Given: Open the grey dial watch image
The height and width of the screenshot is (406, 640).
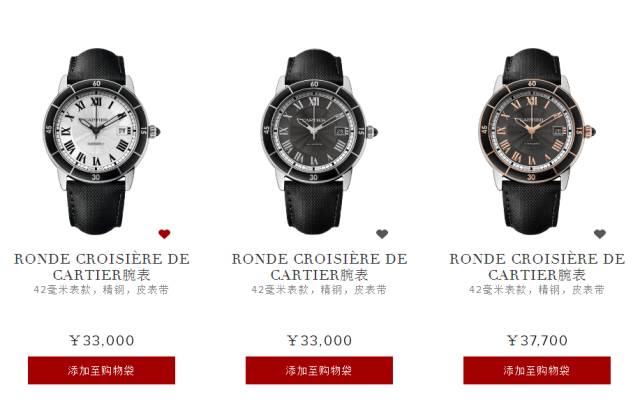Looking at the screenshot, I should (x=319, y=141).
